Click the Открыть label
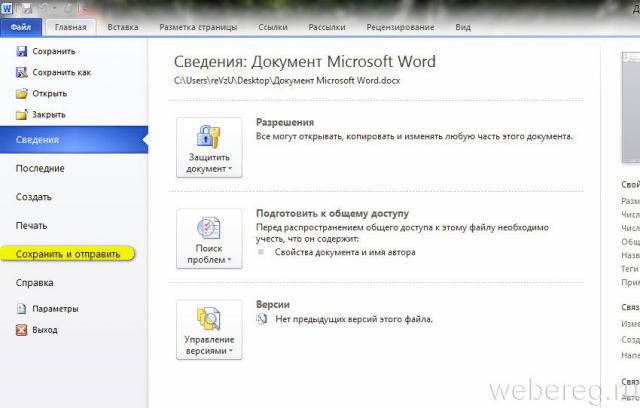The height and width of the screenshot is (408, 640). (49, 93)
